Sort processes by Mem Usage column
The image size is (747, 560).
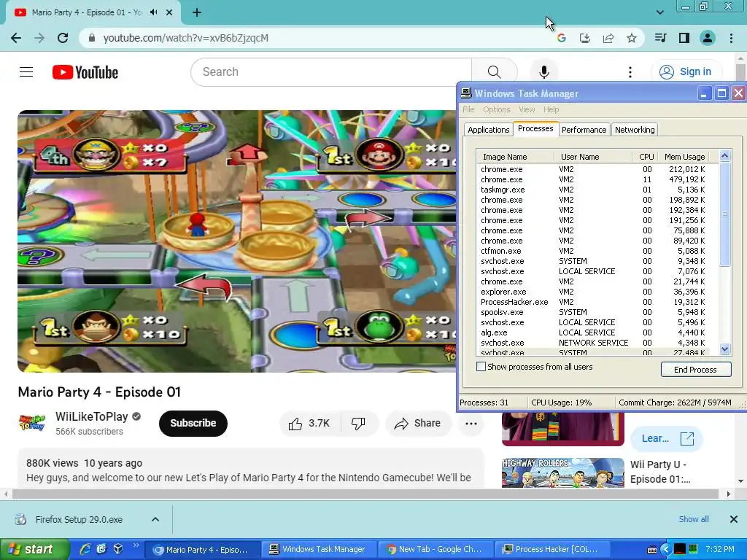684,157
